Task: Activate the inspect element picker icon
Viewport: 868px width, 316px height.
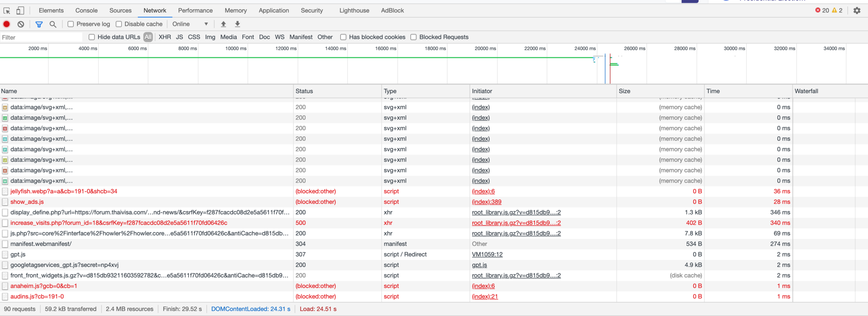Action: (x=7, y=11)
